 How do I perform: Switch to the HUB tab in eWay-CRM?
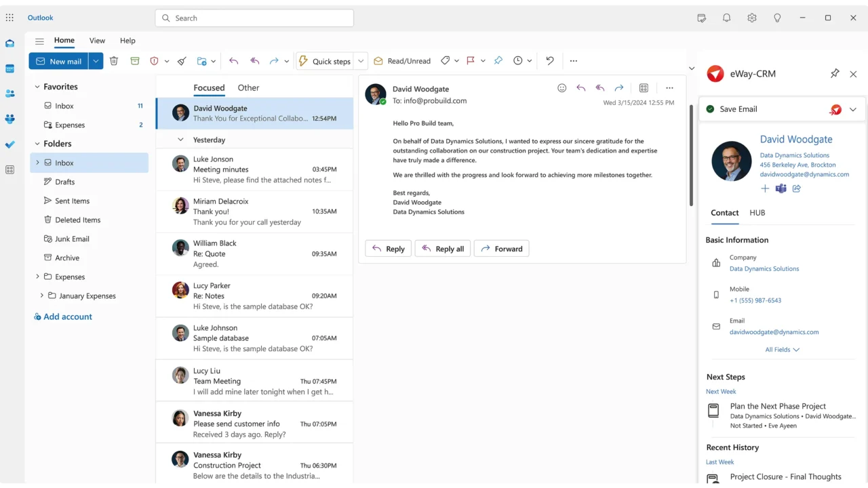coord(757,213)
